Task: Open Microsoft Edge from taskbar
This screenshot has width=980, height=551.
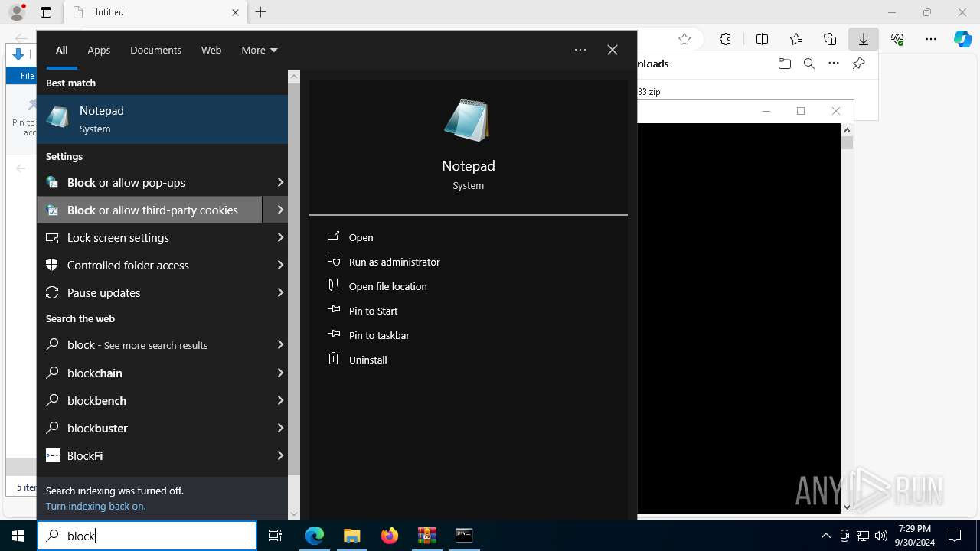Action: coord(315,536)
